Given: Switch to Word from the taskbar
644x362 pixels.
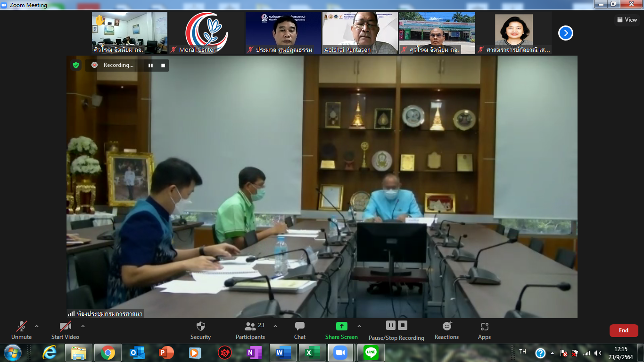Looking at the screenshot, I should point(283,353).
